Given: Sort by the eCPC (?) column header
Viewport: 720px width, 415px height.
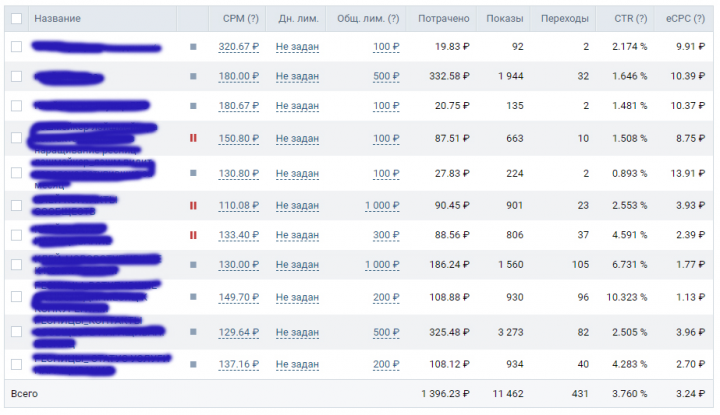Looking at the screenshot, I should [x=686, y=19].
